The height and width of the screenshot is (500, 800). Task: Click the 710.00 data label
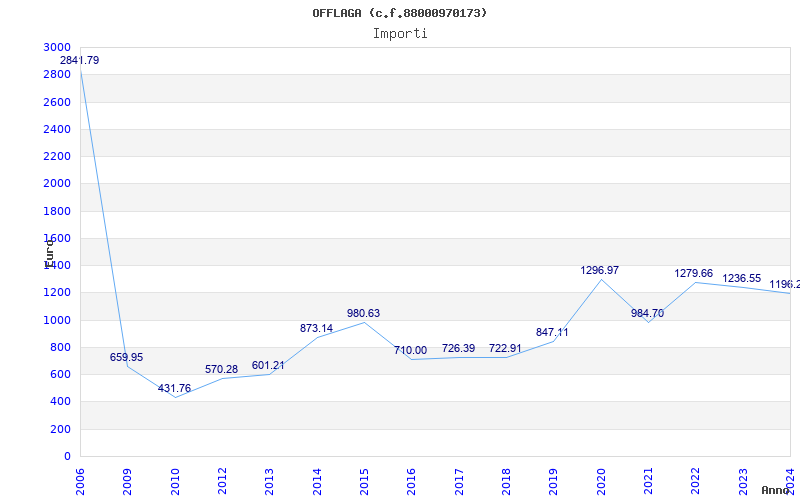coord(410,350)
